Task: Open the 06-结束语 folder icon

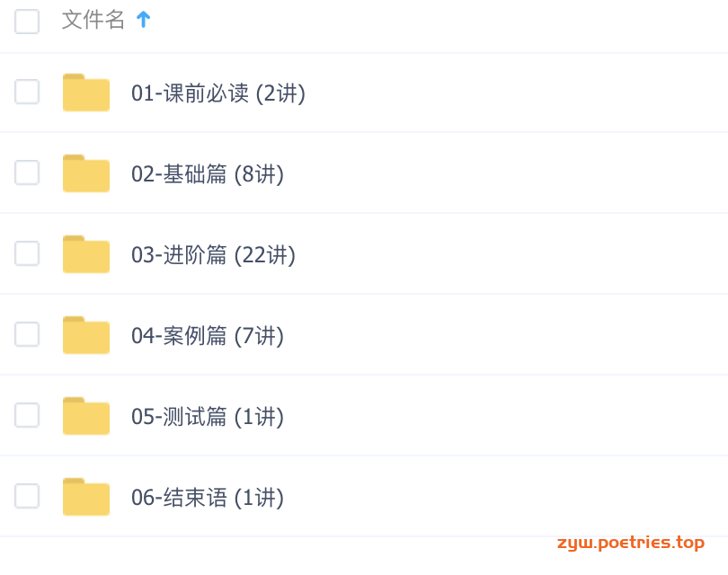Action: tap(86, 496)
